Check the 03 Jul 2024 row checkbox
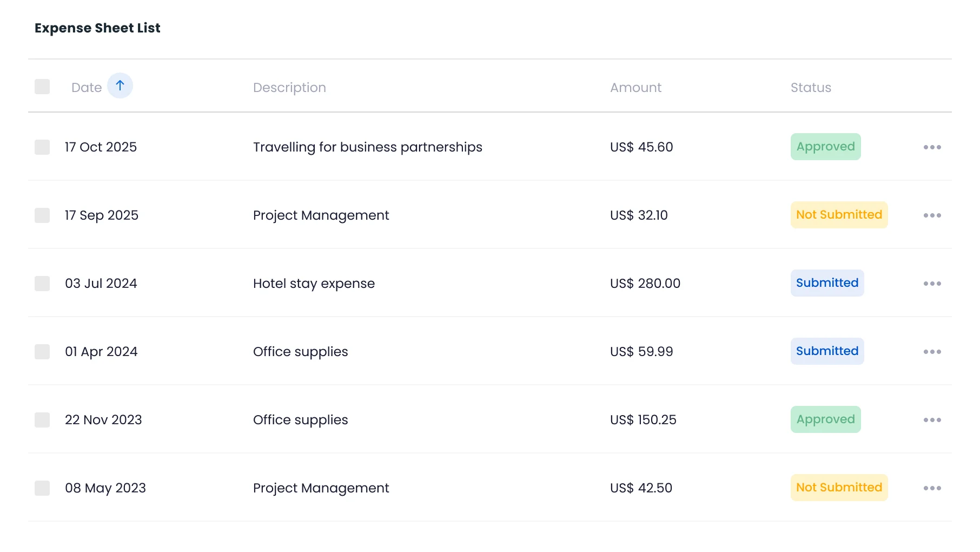Screen dimensions: 980x552 tap(42, 284)
